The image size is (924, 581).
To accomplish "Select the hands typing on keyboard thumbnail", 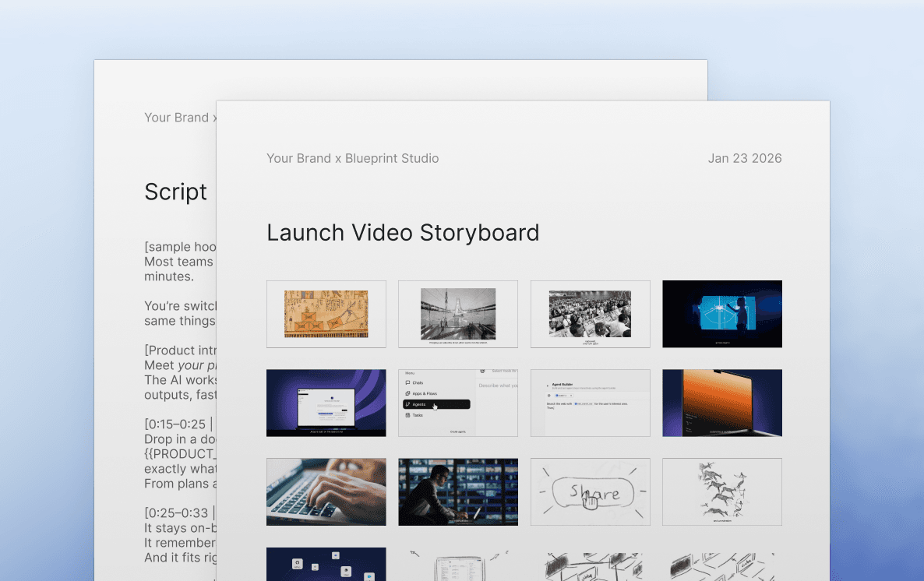I will (x=326, y=492).
